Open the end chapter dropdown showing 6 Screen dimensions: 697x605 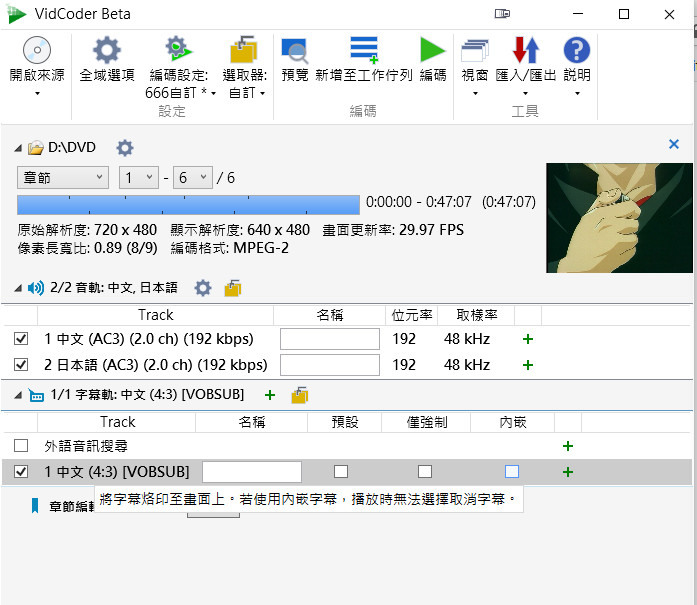(x=192, y=178)
